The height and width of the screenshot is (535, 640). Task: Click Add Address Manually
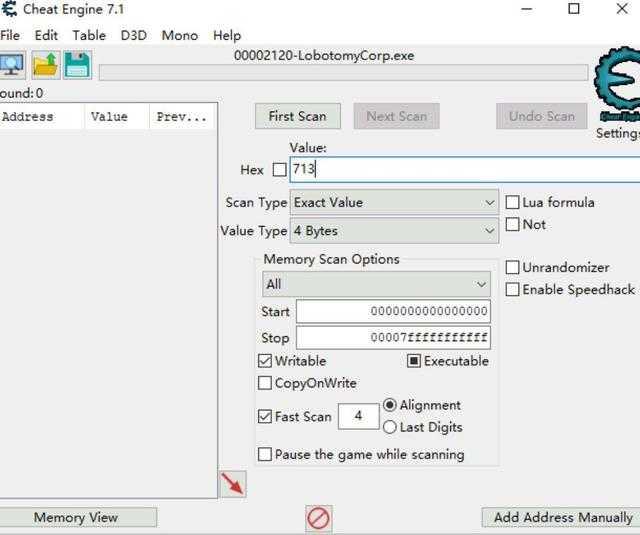coord(562,517)
